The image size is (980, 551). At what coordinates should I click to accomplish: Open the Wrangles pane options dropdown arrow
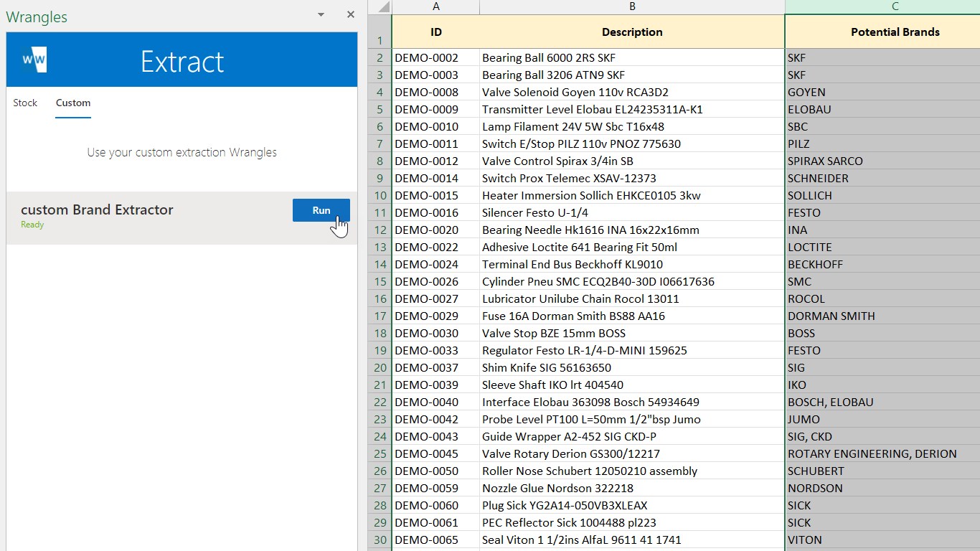coord(321,15)
